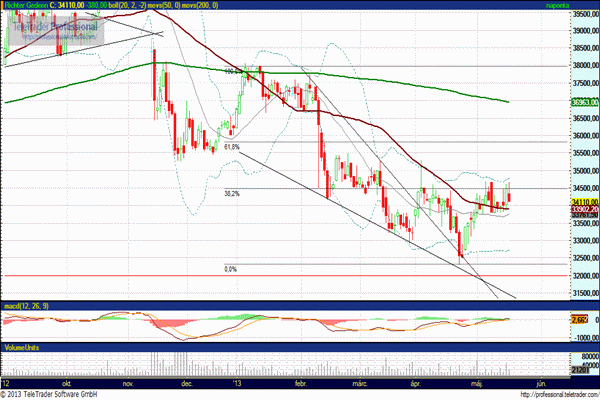Click the '37500,00' price axis label
The image size is (600, 400).
(585, 83)
